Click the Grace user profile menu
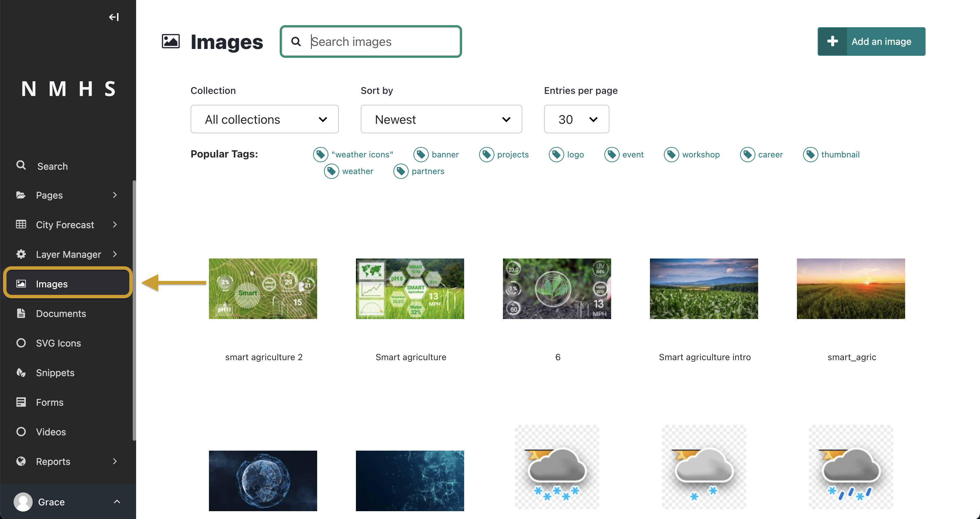 pos(68,502)
